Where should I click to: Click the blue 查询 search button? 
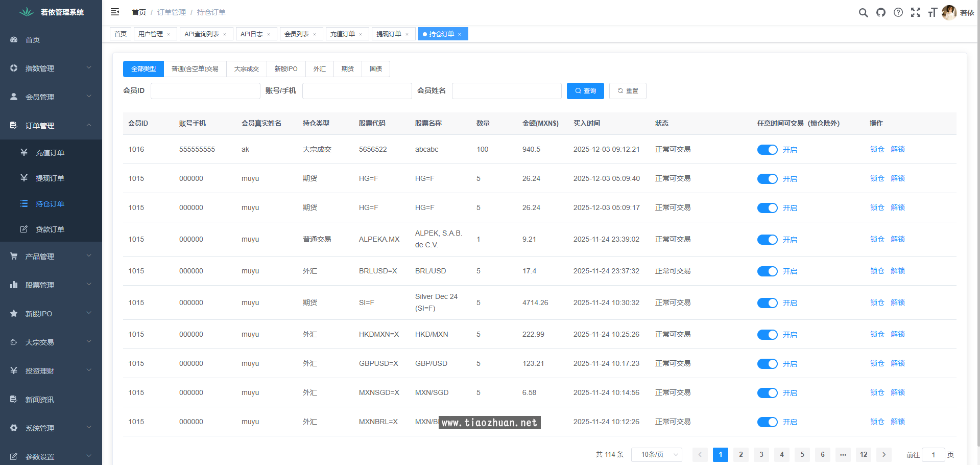click(x=585, y=91)
